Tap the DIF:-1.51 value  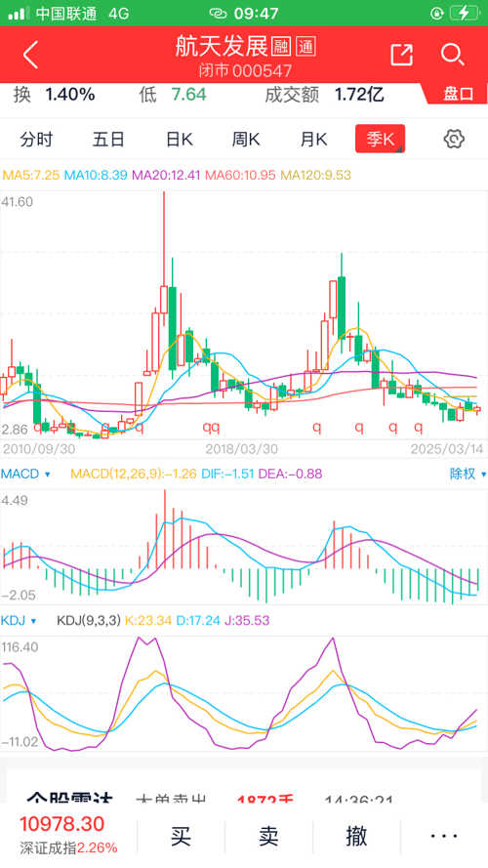[226, 474]
